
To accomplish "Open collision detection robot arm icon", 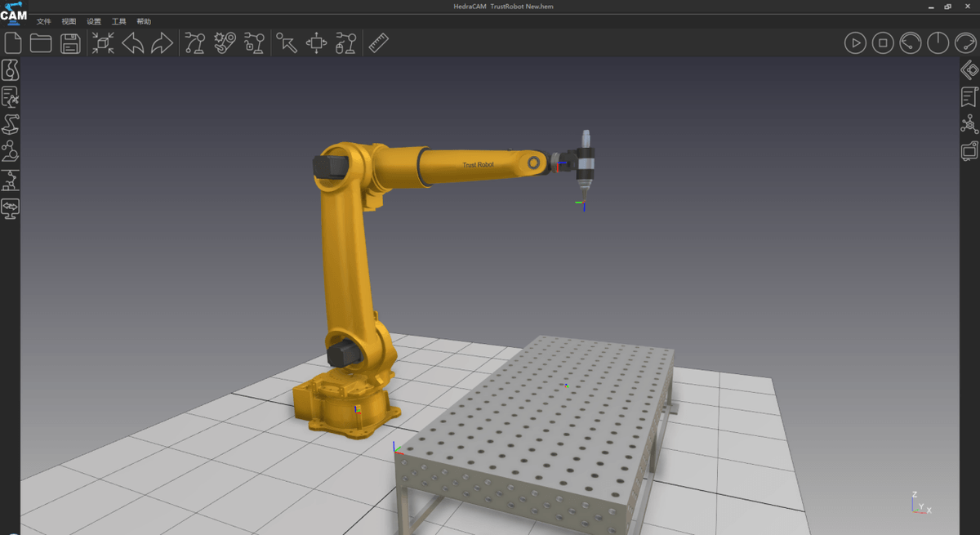I will (225, 43).
